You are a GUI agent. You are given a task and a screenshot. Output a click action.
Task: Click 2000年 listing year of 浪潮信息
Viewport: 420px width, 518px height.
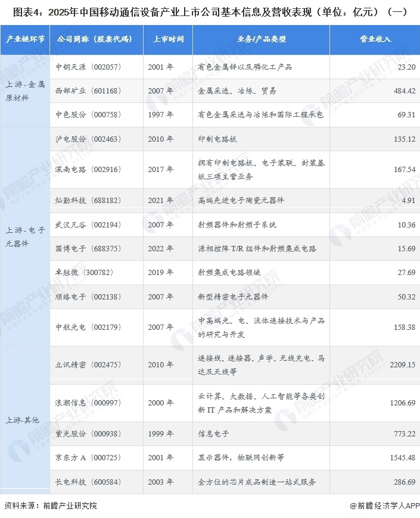tap(161, 402)
